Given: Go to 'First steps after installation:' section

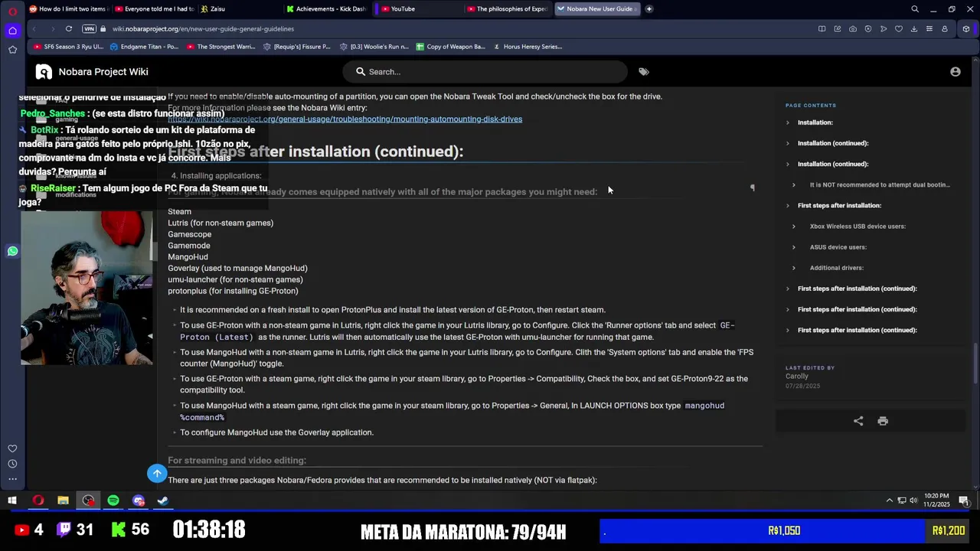Looking at the screenshot, I should tap(839, 206).
